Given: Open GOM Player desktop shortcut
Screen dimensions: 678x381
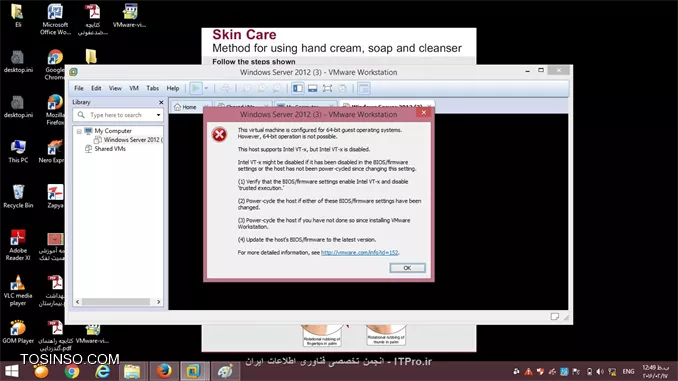Looking at the screenshot, I should [x=18, y=332].
